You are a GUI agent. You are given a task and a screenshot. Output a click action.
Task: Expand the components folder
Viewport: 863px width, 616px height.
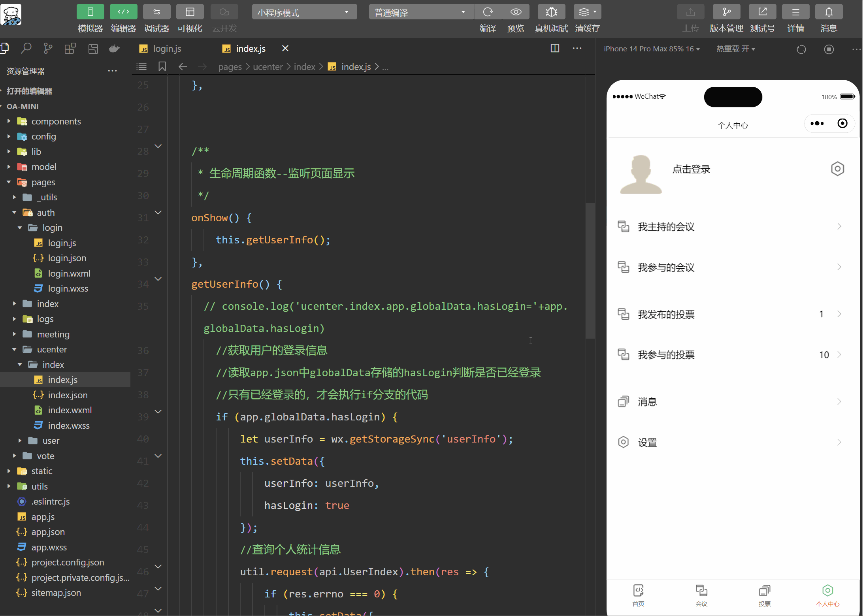pyautogui.click(x=56, y=121)
